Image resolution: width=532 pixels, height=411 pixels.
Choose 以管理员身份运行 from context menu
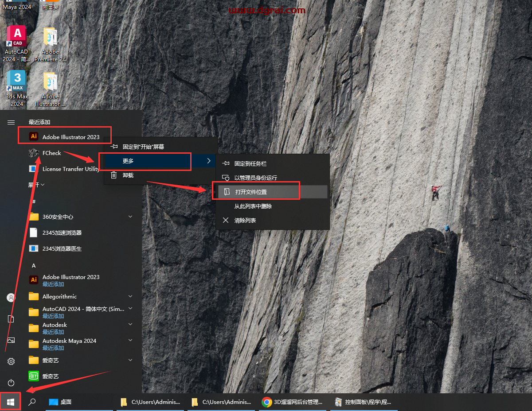click(x=255, y=178)
